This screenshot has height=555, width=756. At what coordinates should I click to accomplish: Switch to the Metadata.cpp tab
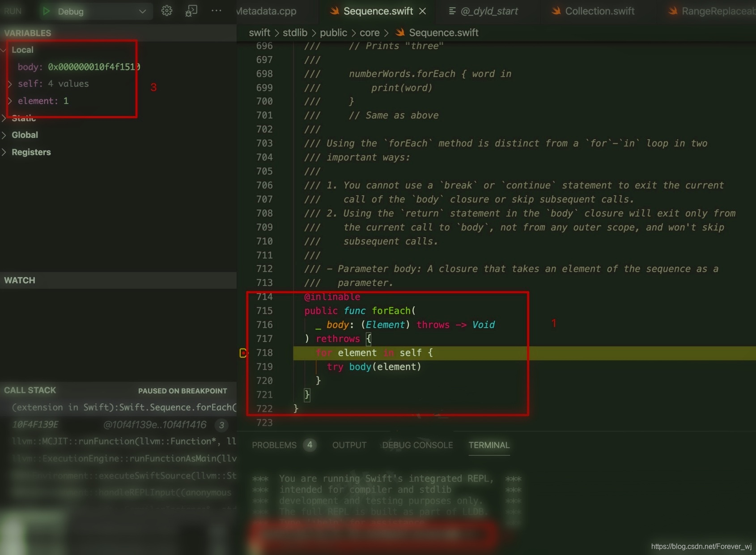[267, 11]
